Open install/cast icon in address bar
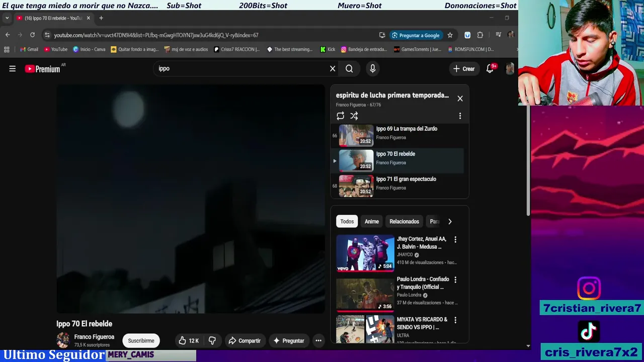Screen dimensions: 644x362 click(x=382, y=35)
